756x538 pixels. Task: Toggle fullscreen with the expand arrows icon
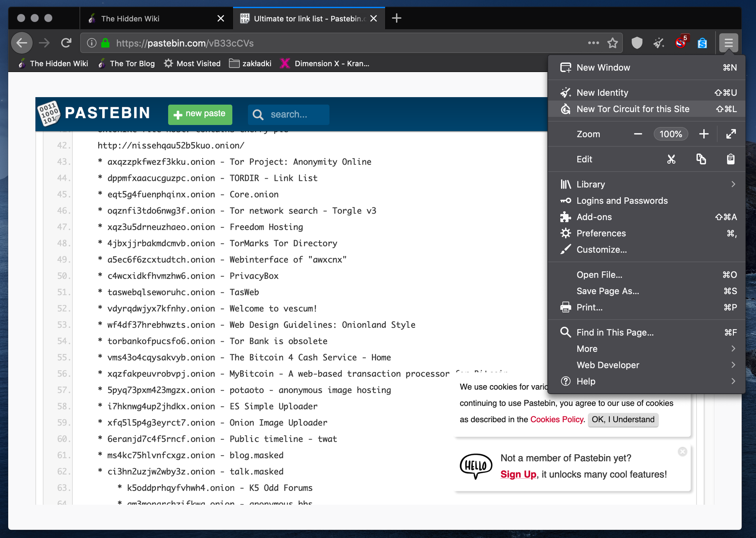pos(731,134)
